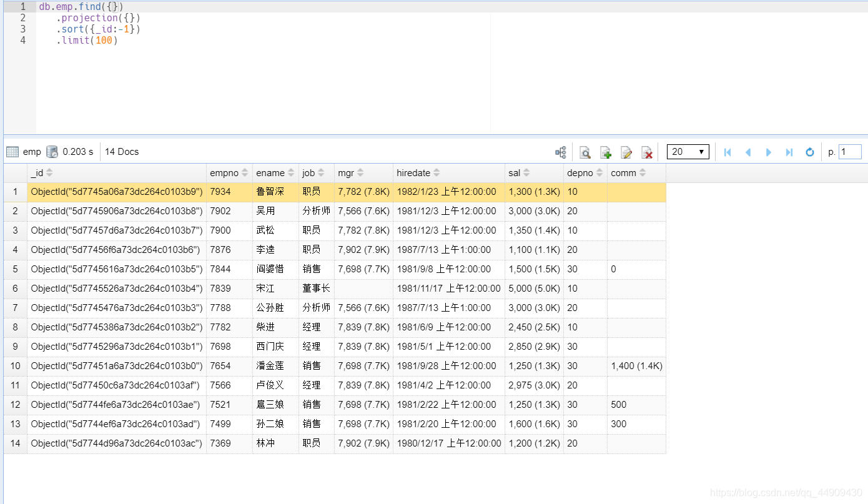Click sal cell 5,000 (5.0K)
The image size is (868, 504).
(535, 289)
